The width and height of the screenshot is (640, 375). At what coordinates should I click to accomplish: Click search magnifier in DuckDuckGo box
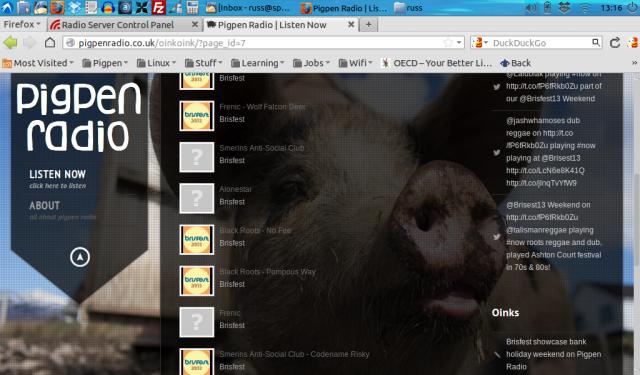point(596,42)
